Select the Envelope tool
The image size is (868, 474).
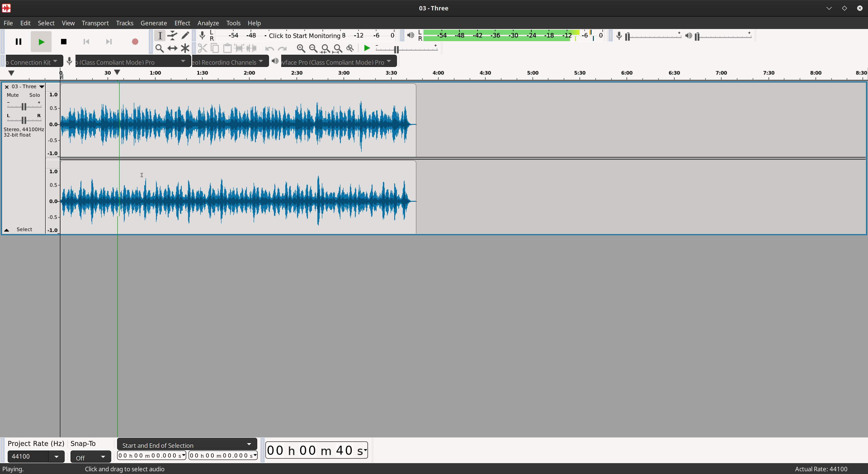172,36
